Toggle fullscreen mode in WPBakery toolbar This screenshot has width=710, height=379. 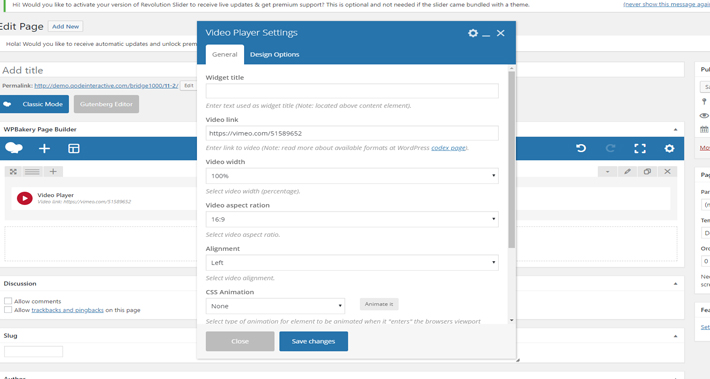[x=640, y=149]
